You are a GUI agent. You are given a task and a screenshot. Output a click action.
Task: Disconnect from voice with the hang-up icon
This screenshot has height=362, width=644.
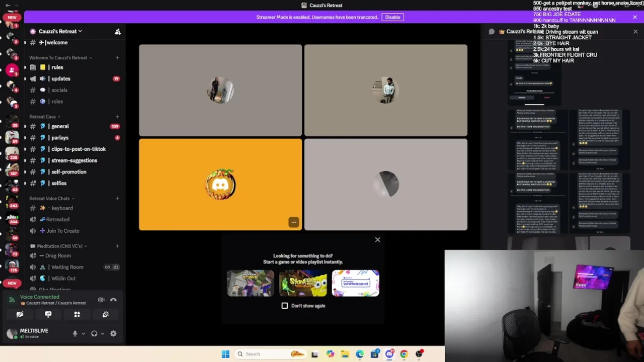pos(113,300)
